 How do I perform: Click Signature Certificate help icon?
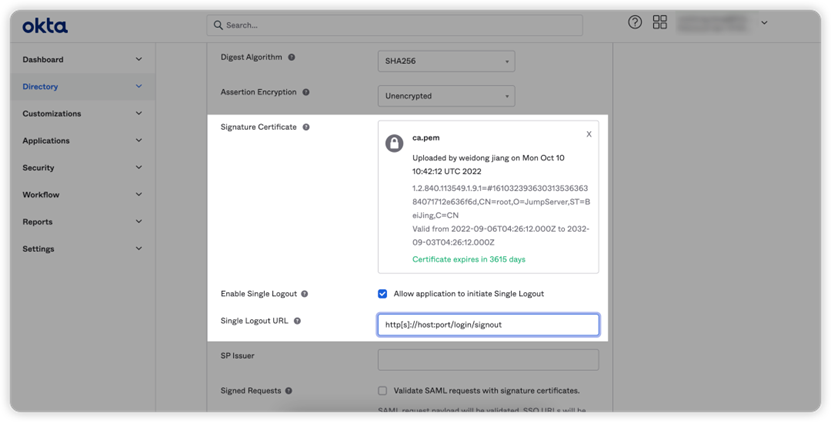coord(306,127)
